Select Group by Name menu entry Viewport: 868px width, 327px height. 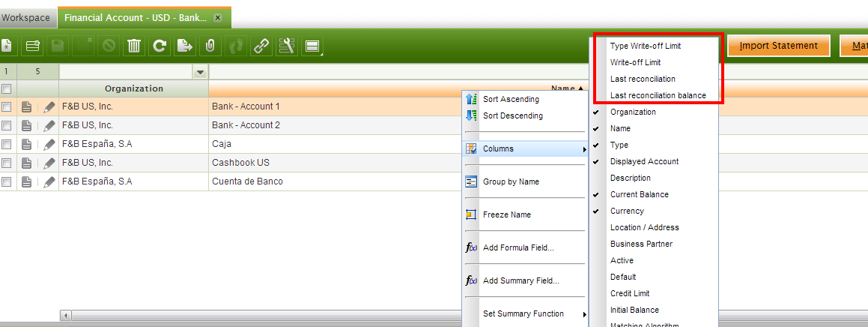pyautogui.click(x=525, y=181)
